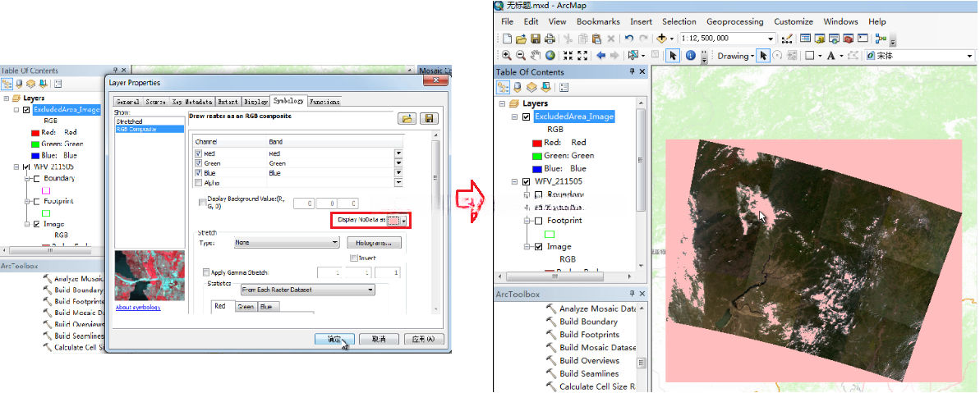980x393 pixels.
Task: Open the Python window icon
Action: 863,39
